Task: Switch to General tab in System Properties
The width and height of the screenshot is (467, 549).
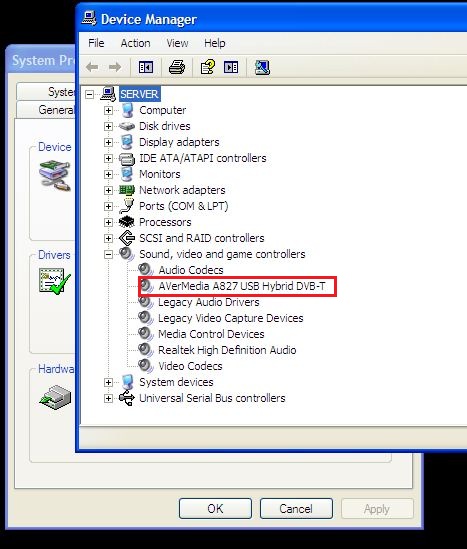Action: [x=46, y=110]
